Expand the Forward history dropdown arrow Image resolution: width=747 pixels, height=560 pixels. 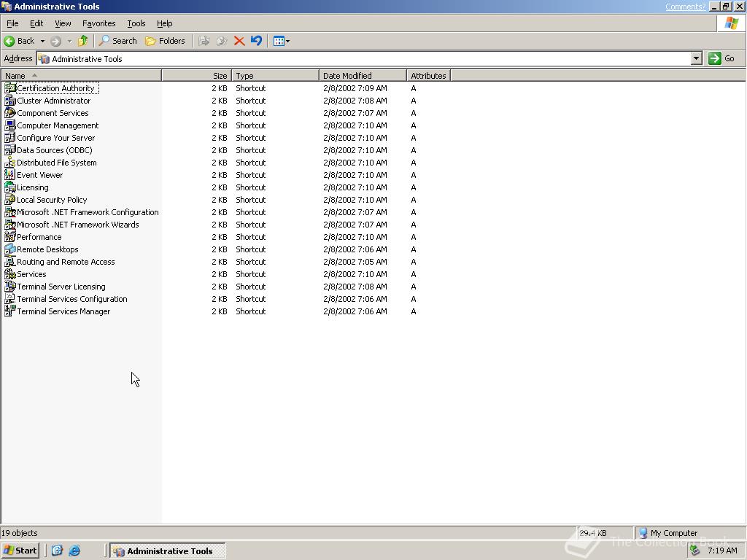click(x=69, y=41)
